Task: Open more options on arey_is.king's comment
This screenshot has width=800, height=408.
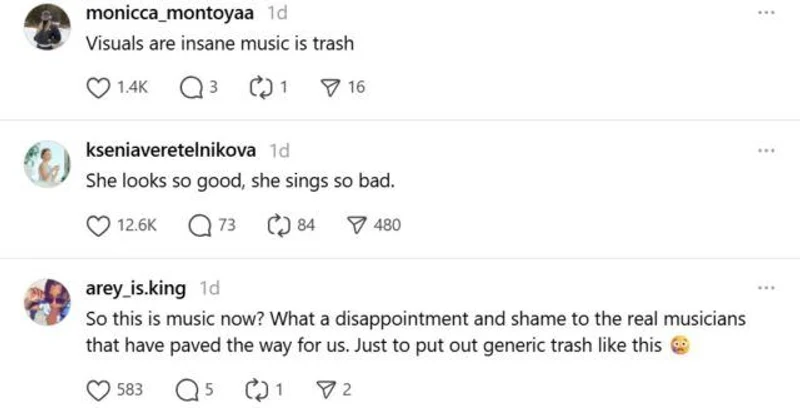Action: coord(766,288)
